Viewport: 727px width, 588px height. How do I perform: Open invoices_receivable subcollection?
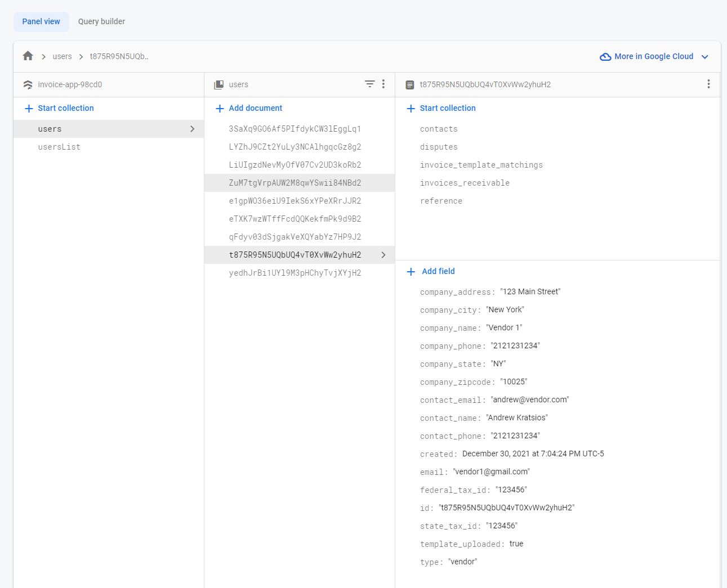[465, 183]
